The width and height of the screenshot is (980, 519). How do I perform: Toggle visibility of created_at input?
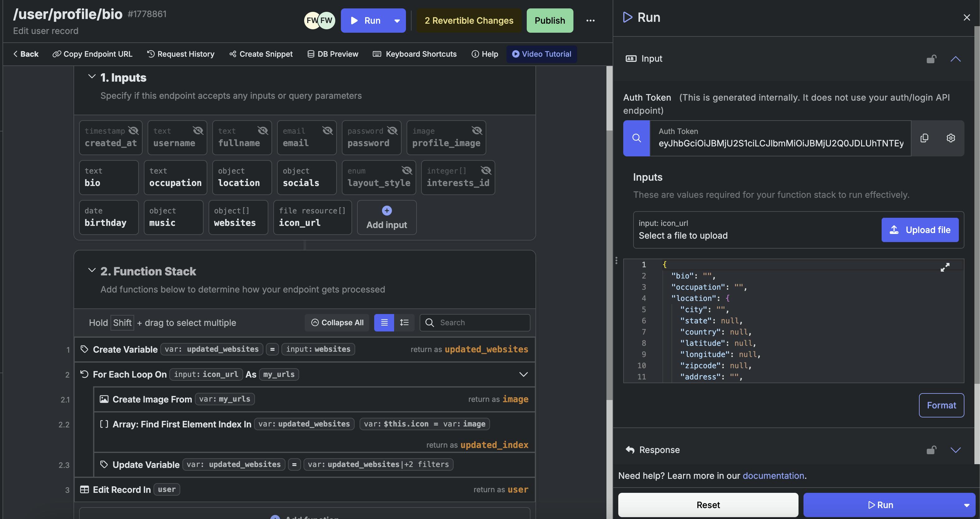coord(134,131)
